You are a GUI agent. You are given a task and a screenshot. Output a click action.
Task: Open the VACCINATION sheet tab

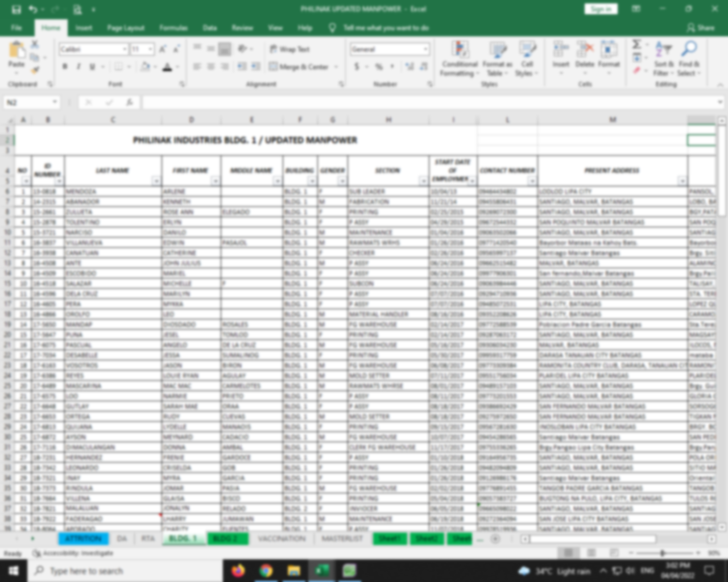[281, 538]
